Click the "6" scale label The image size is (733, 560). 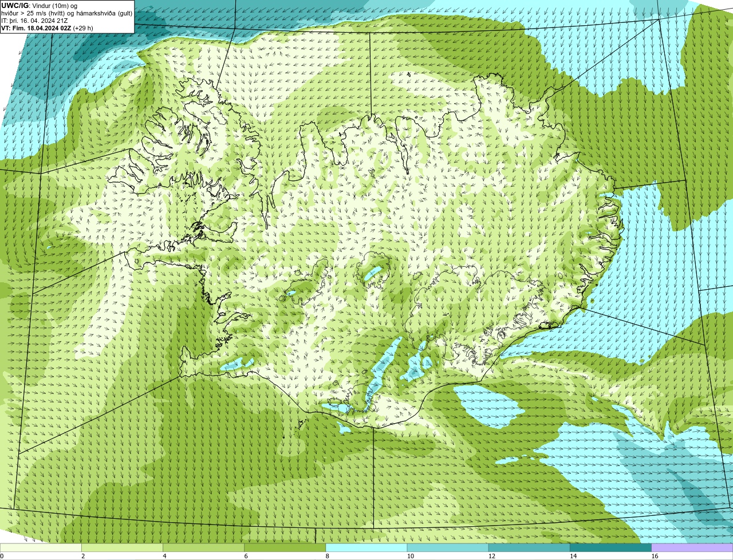pos(246,556)
